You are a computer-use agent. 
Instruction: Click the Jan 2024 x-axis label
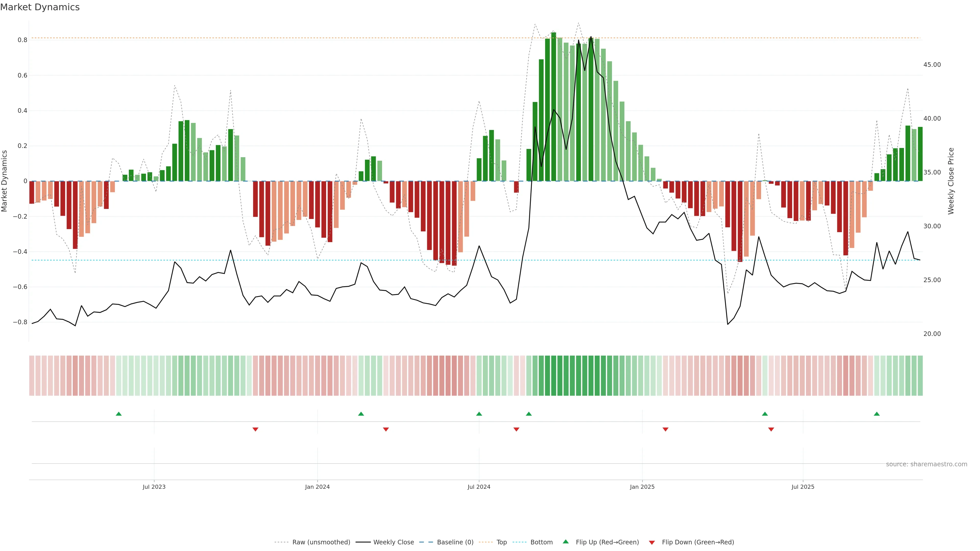coord(317,487)
